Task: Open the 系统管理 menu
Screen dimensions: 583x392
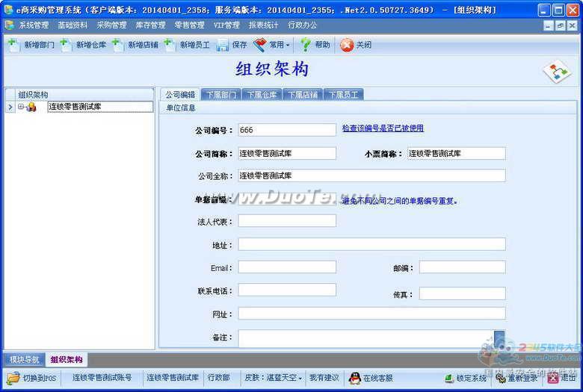Action: [34, 25]
